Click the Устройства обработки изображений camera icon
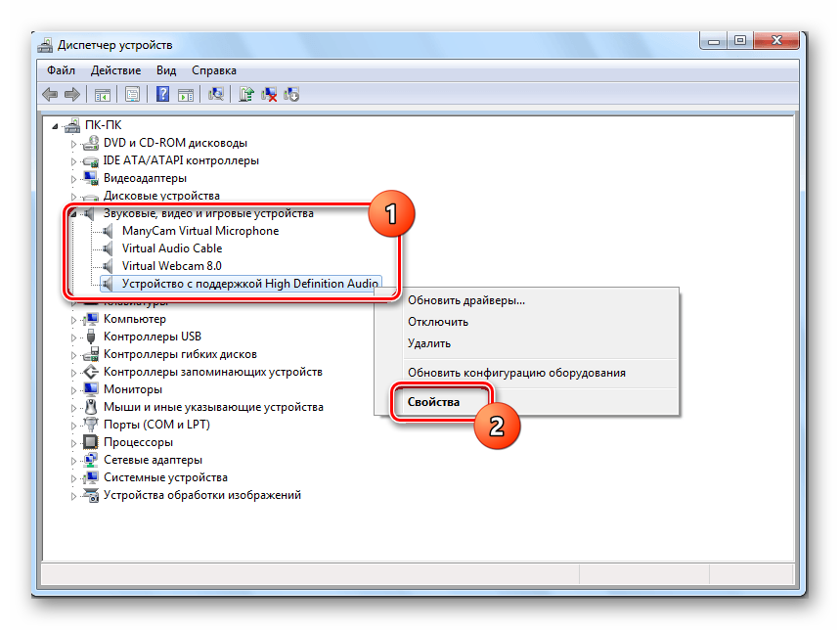This screenshot has width=840, height=630. 91,496
